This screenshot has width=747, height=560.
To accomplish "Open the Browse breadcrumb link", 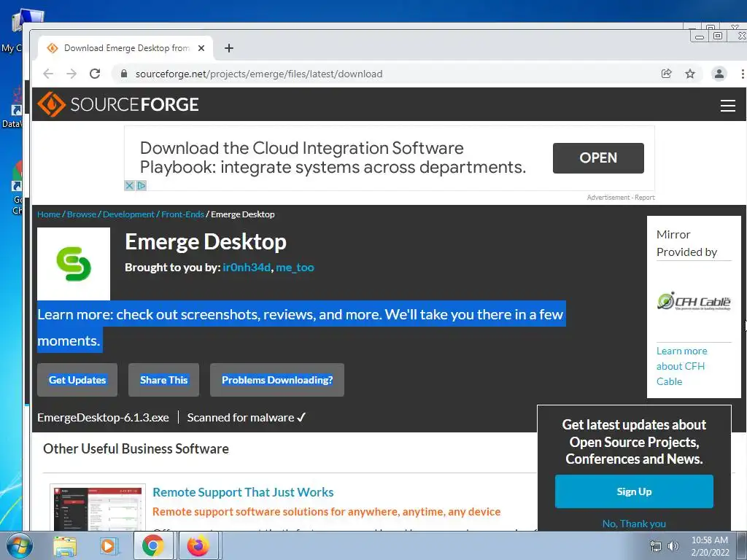I will [x=82, y=214].
